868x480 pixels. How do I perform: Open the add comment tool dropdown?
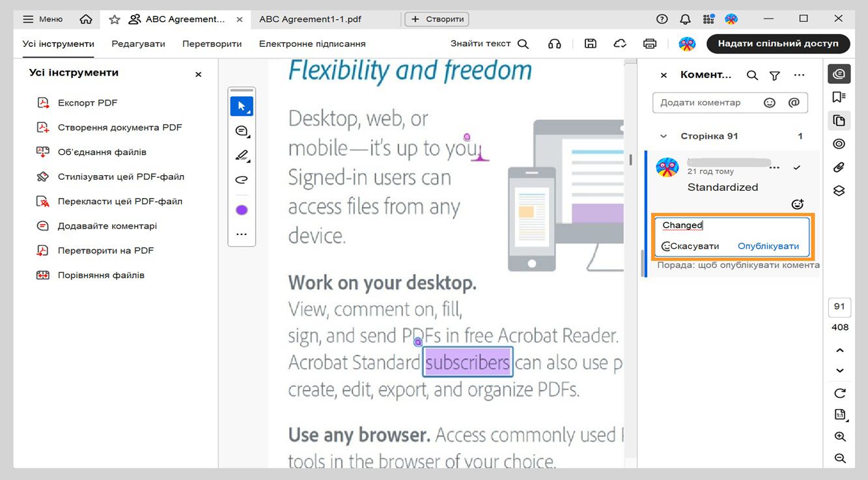point(242,132)
